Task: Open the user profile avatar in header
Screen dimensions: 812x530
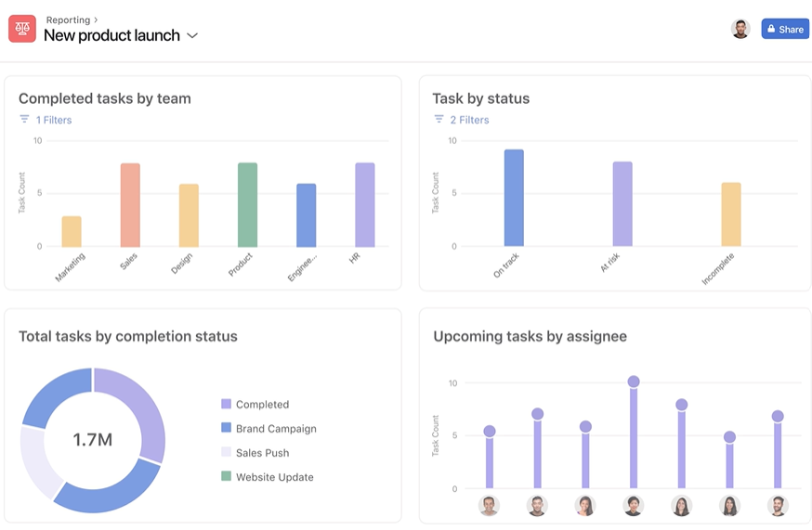Action: [740, 29]
